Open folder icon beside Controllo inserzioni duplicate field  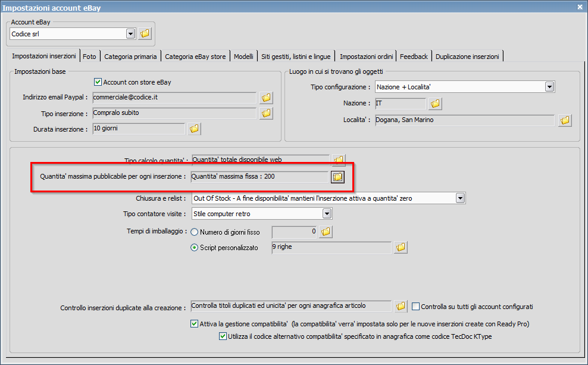tap(401, 306)
